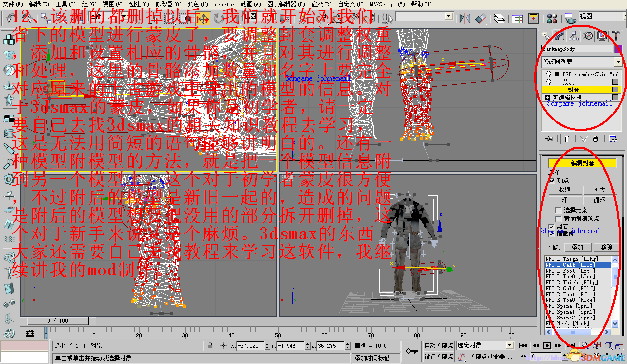This screenshot has width=627, height=364.
Task: Toggle the BSDismemberSkin modifier light bulb
Action: (548, 74)
